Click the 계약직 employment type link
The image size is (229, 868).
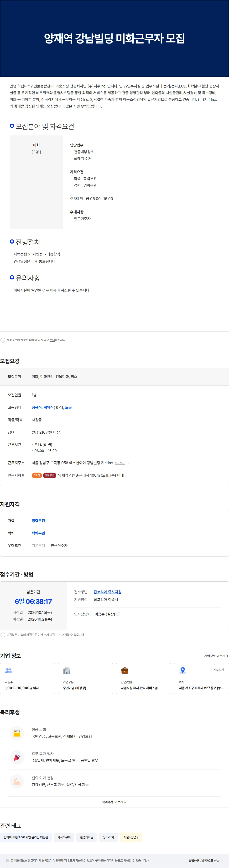coord(48,407)
